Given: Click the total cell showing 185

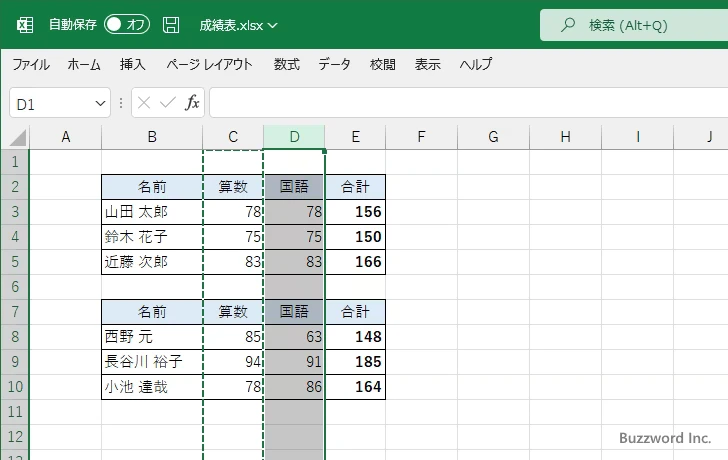Looking at the screenshot, I should tap(355, 362).
